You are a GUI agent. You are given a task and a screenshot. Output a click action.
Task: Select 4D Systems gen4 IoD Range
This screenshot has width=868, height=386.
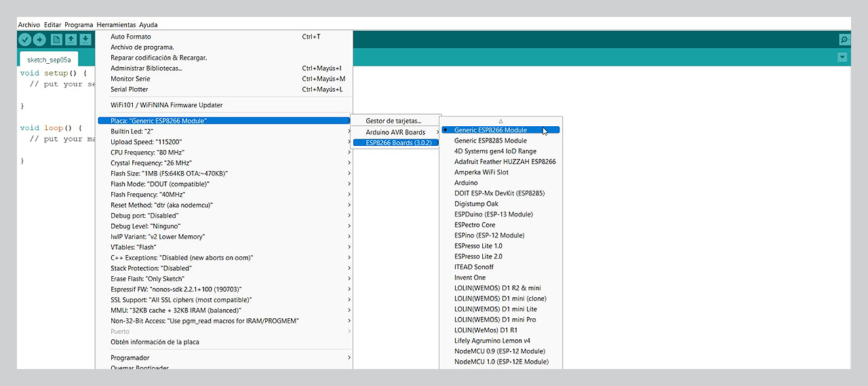(x=500, y=151)
